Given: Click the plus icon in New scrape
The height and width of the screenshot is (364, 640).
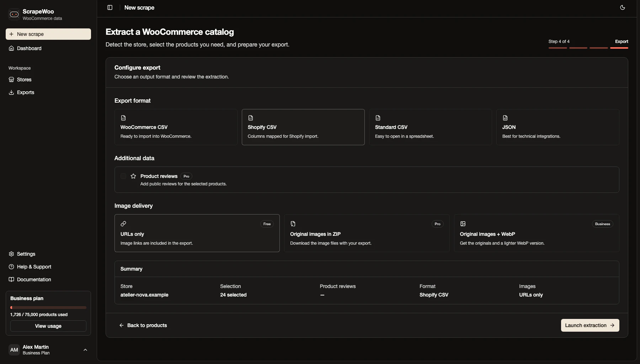Looking at the screenshot, I should pos(11,34).
